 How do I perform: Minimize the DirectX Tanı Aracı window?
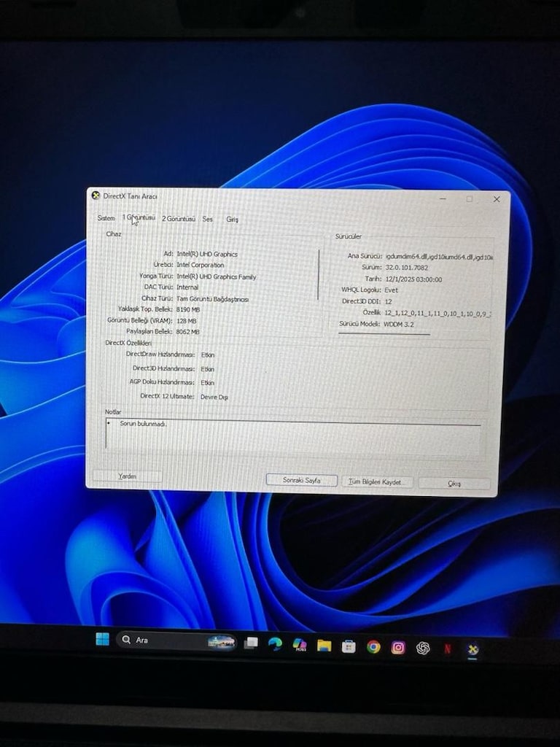coord(443,198)
